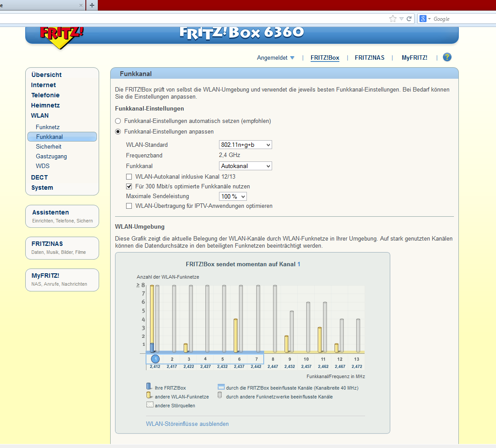Open the Funkkanal Autokanal dropdown
Viewport: 496px width, 448px height.
[246, 166]
